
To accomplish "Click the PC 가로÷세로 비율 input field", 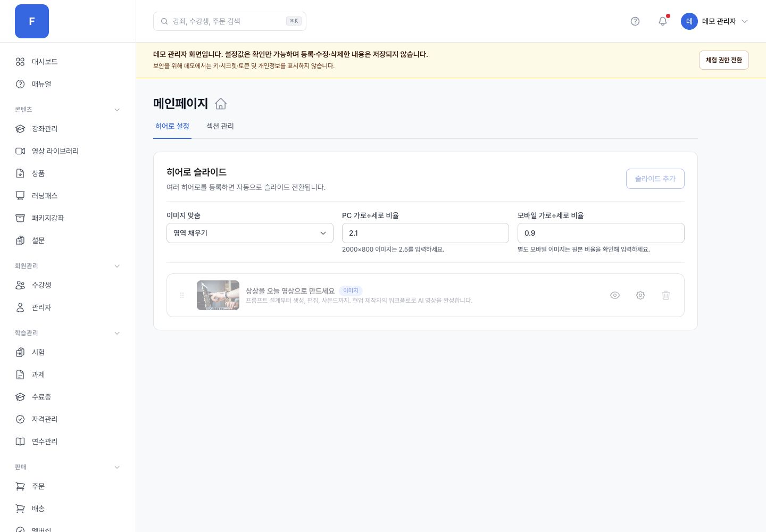I will point(426,233).
